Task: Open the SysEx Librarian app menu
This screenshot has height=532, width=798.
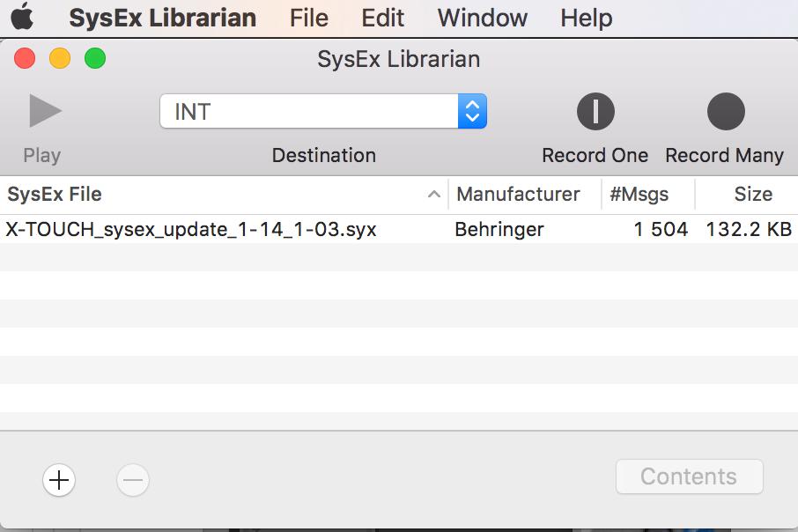Action: (x=162, y=18)
